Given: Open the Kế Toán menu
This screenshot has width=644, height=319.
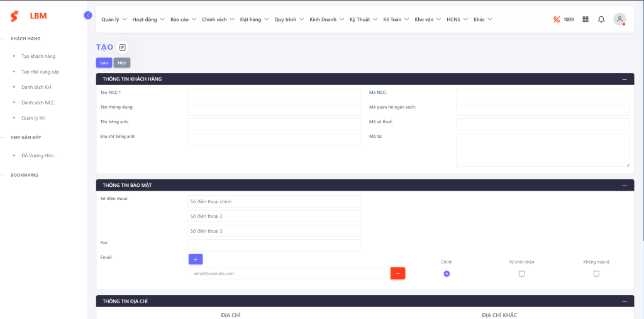Looking at the screenshot, I should pyautogui.click(x=396, y=20).
